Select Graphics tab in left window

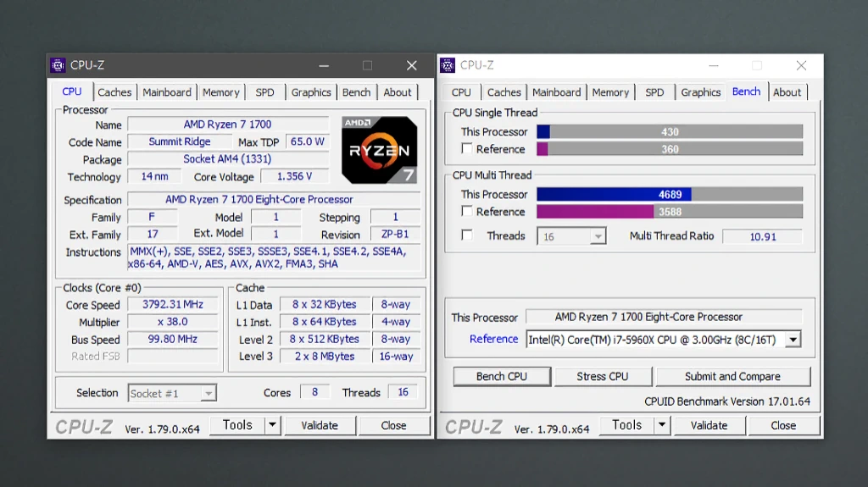click(311, 91)
